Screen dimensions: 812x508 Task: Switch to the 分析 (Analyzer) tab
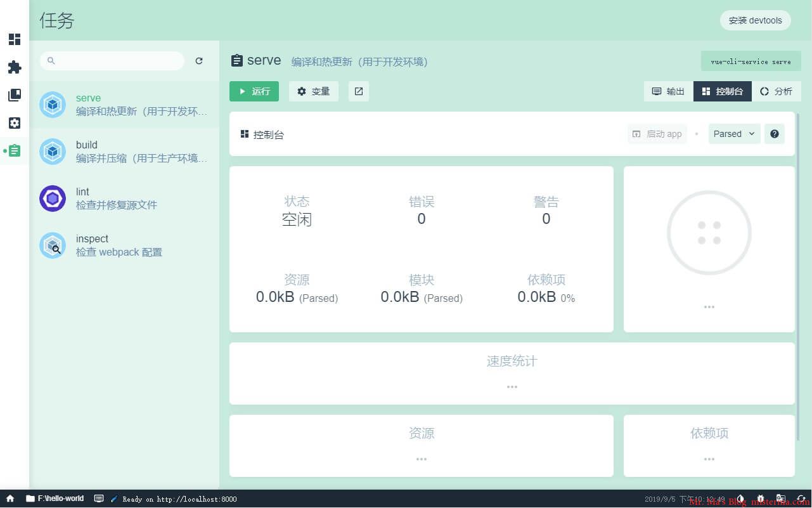(777, 91)
